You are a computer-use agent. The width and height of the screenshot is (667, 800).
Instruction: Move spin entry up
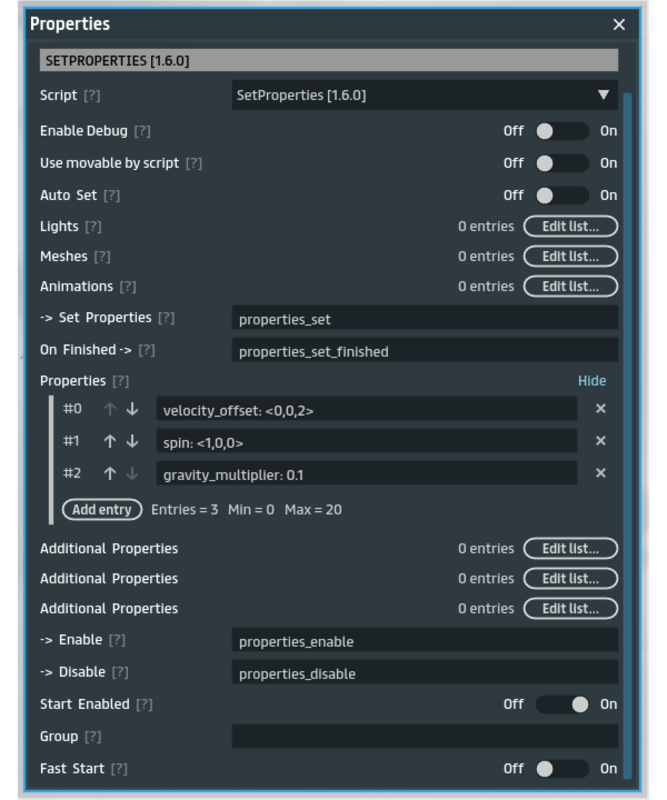pyautogui.click(x=110, y=441)
